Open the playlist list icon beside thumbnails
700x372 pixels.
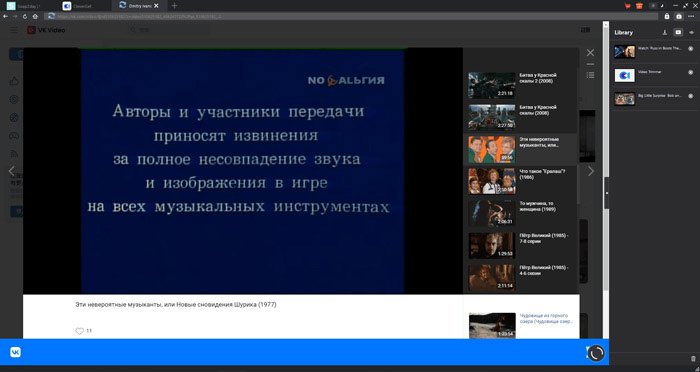590,75
